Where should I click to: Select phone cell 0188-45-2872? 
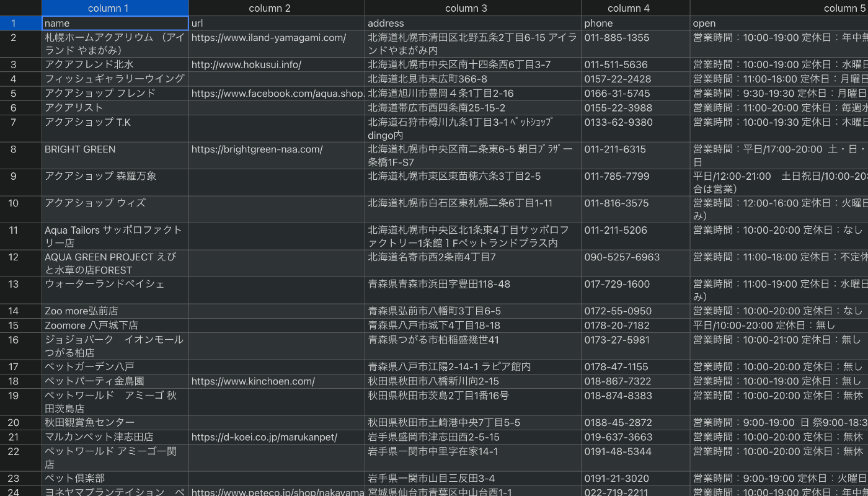[635, 423]
